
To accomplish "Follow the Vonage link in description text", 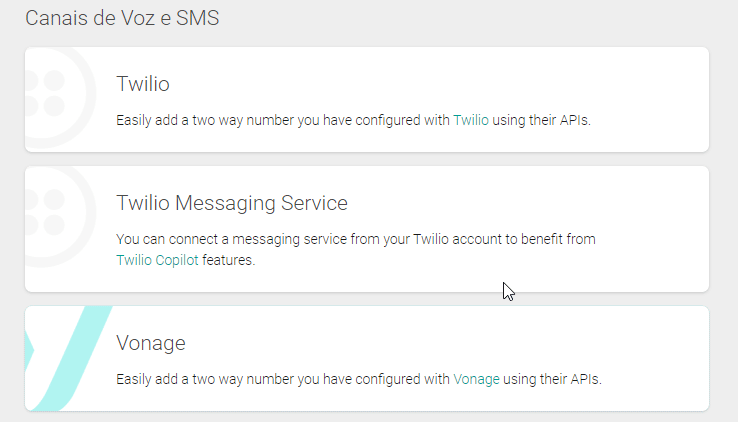I will (x=477, y=380).
